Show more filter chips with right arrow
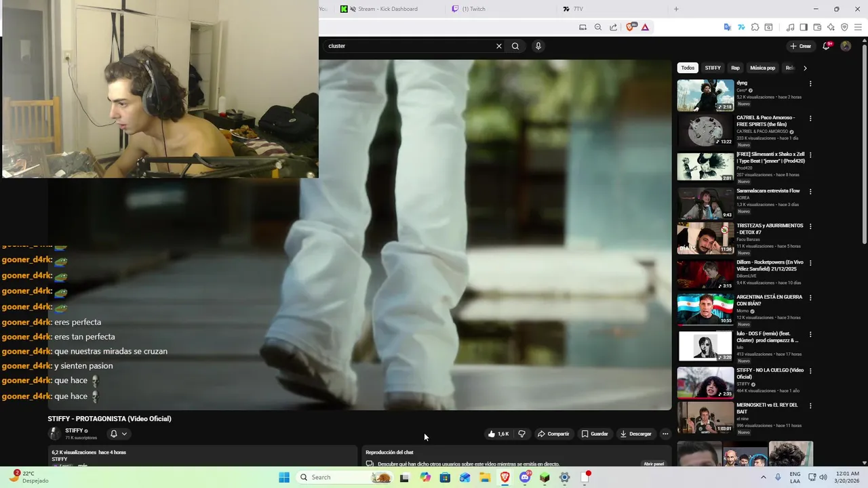868x488 pixels. pos(805,68)
